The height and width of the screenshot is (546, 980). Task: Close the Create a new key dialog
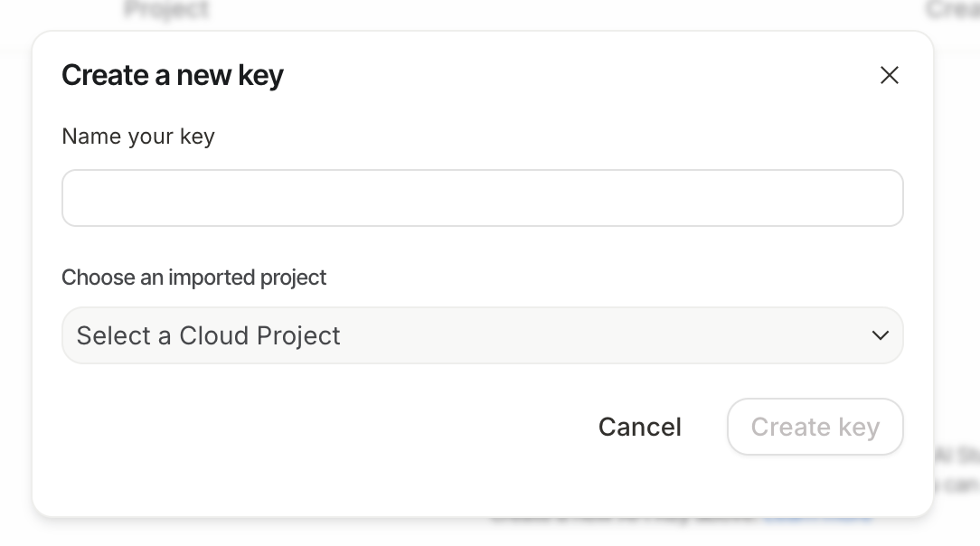[890, 75]
